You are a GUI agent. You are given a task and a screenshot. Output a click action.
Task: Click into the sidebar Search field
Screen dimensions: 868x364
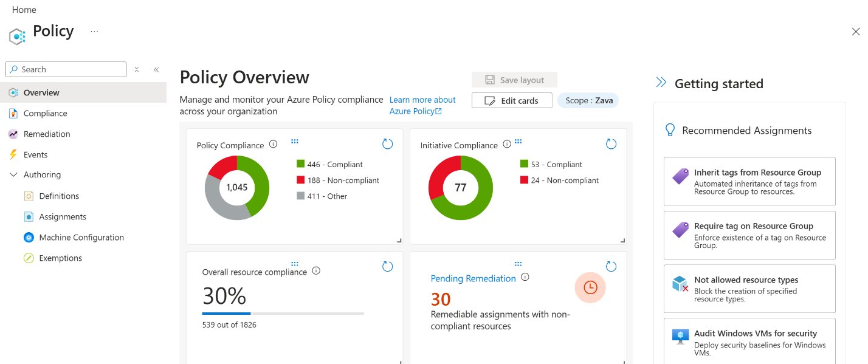point(70,69)
